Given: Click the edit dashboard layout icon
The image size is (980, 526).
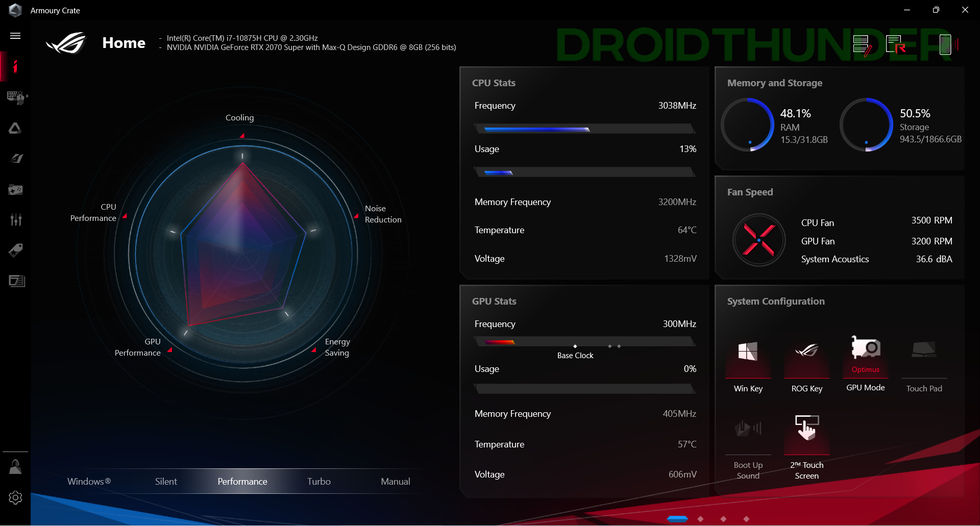Looking at the screenshot, I should tap(862, 45).
